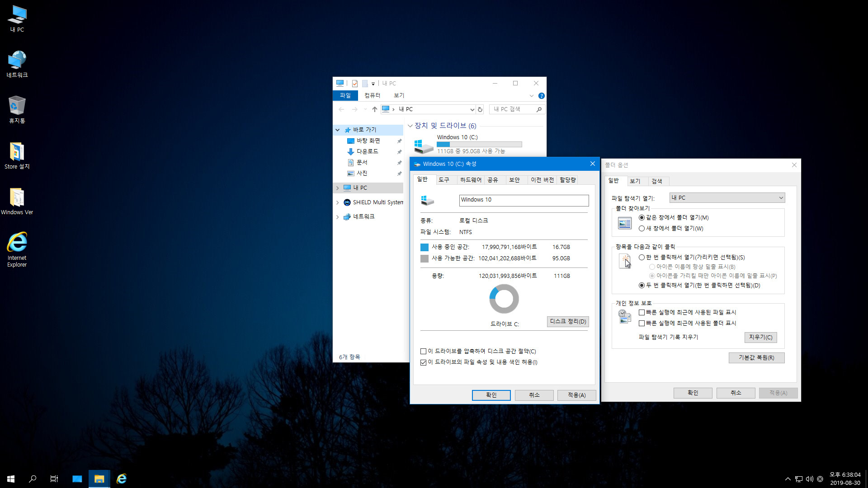Enable 드라이브를 압축하여 디스크 공간 절약
The image size is (868, 488).
tap(423, 352)
